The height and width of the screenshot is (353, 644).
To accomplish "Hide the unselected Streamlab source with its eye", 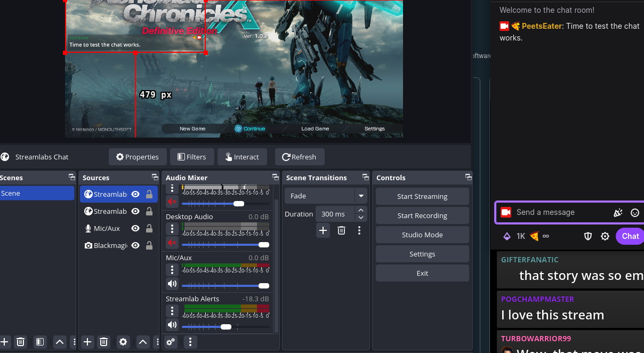I will tap(135, 211).
